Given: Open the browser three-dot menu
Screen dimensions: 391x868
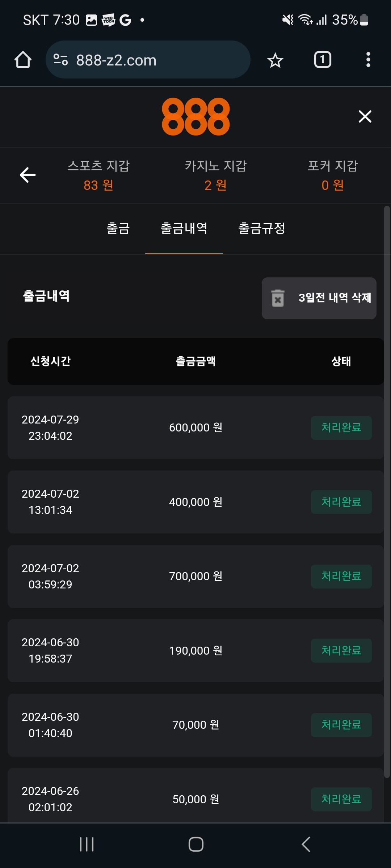Looking at the screenshot, I should pos(368,60).
